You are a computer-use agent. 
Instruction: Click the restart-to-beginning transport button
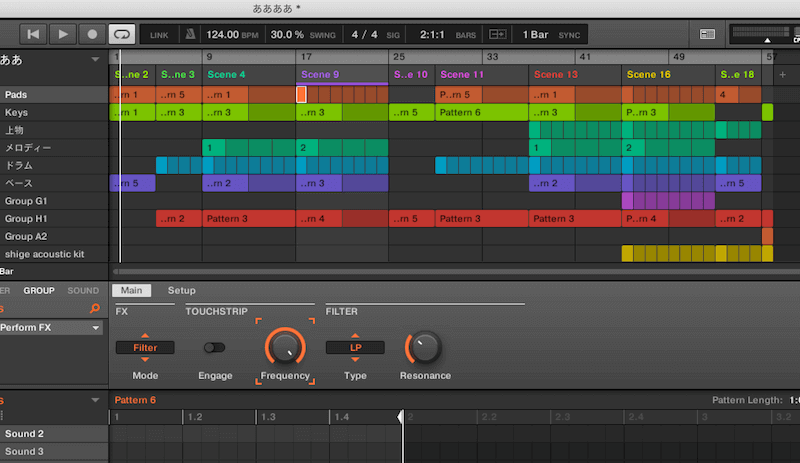click(34, 34)
